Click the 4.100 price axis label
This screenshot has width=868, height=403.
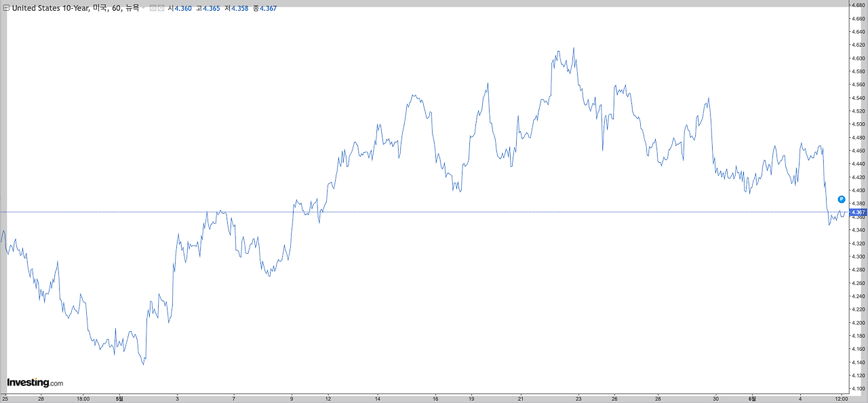pyautogui.click(x=859, y=388)
